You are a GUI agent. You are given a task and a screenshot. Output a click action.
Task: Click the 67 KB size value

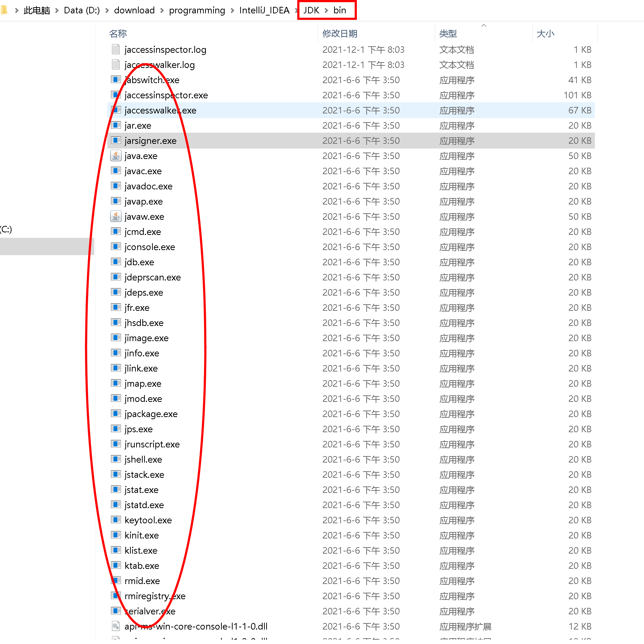580,110
